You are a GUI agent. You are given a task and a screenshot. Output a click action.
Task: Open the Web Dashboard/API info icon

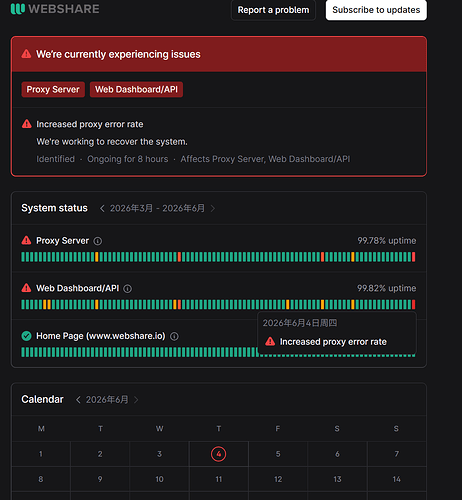(128, 289)
